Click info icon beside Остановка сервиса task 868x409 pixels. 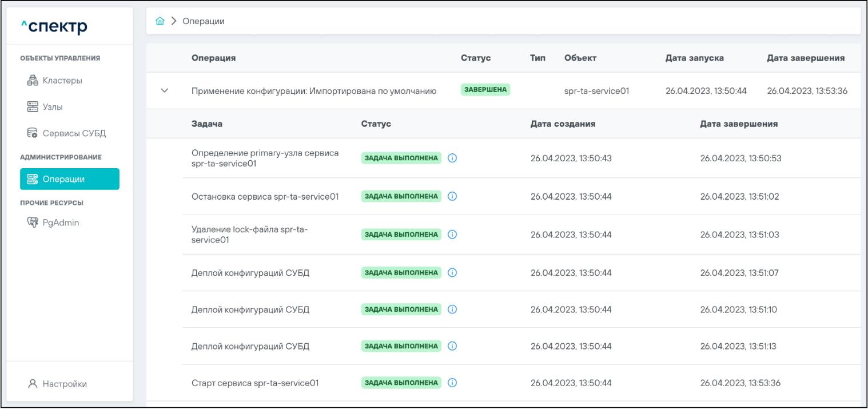pyautogui.click(x=452, y=196)
